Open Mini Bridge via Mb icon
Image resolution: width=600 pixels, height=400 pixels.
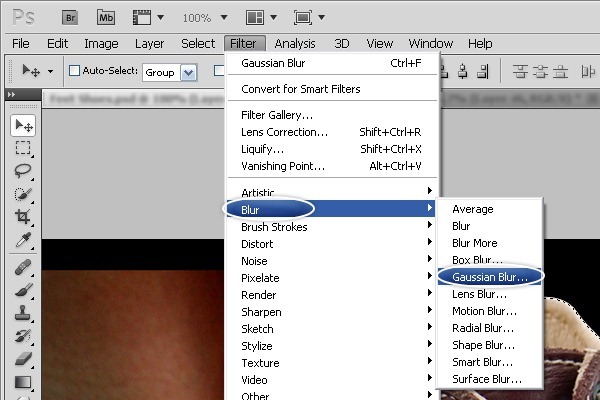[x=107, y=17]
